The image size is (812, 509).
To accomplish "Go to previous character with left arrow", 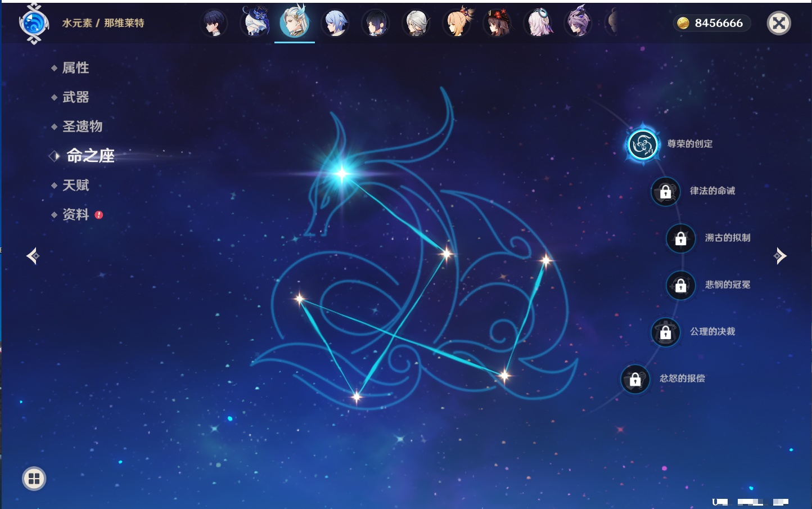I will click(x=33, y=256).
